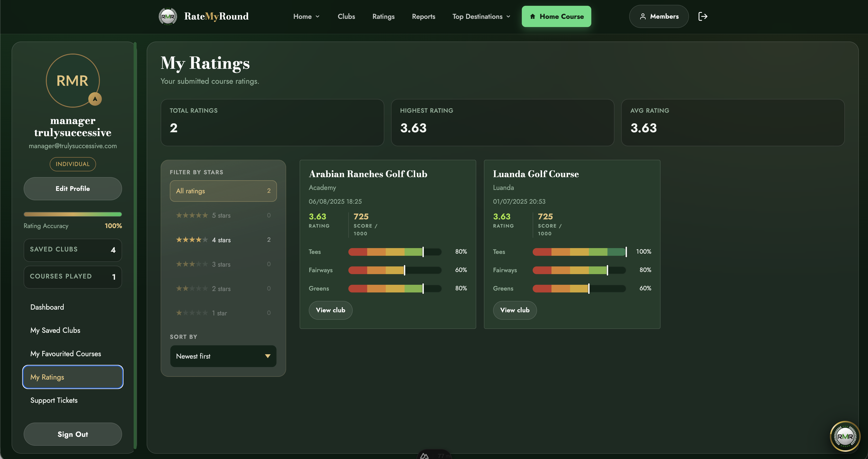Select the All ratings filter
Screen dimensions: 868x459
point(223,191)
